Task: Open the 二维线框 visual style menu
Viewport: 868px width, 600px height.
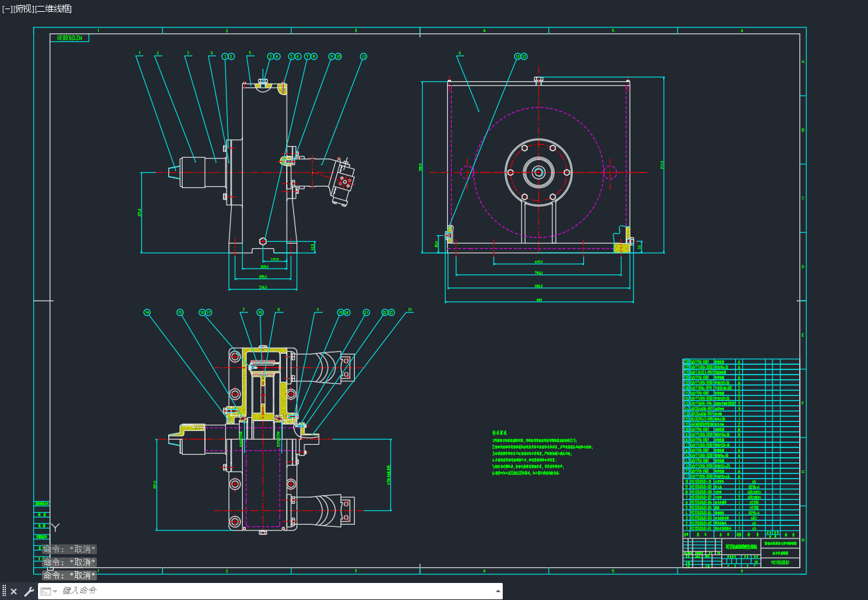Action: pyautogui.click(x=54, y=9)
